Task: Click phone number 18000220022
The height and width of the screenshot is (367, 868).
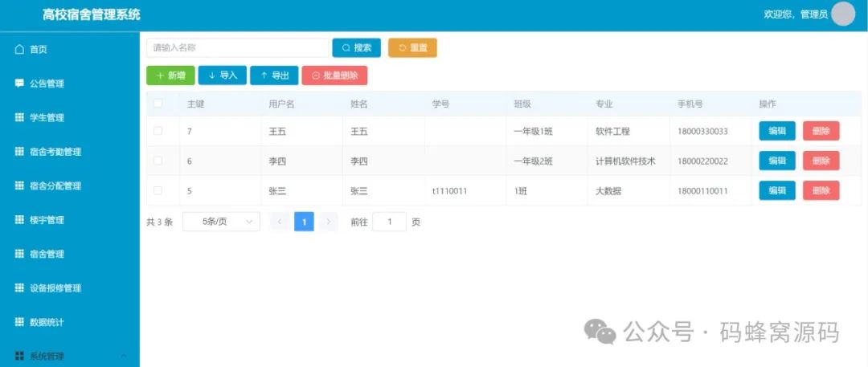Action: point(702,161)
